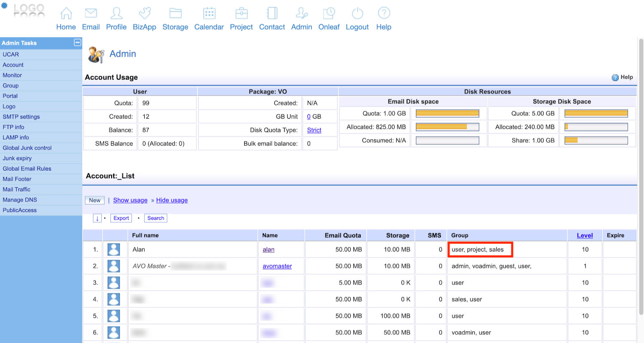
Task: Click Alan's user avatar icon
Action: [114, 250]
